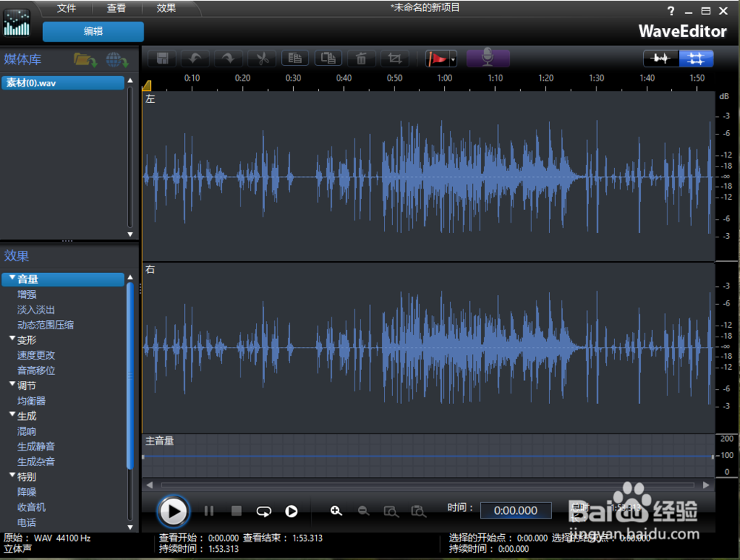The image size is (740, 560).
Task: Open the WaveEditor application logo icon
Action: [x=16, y=23]
